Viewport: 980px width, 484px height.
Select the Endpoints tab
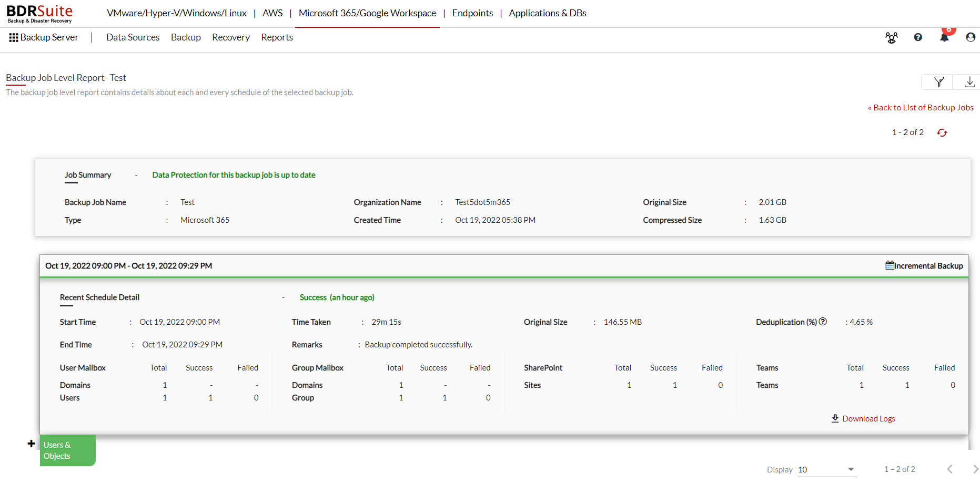472,13
